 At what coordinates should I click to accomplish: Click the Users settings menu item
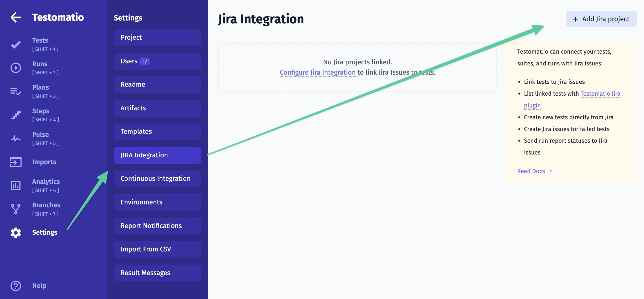tap(157, 61)
